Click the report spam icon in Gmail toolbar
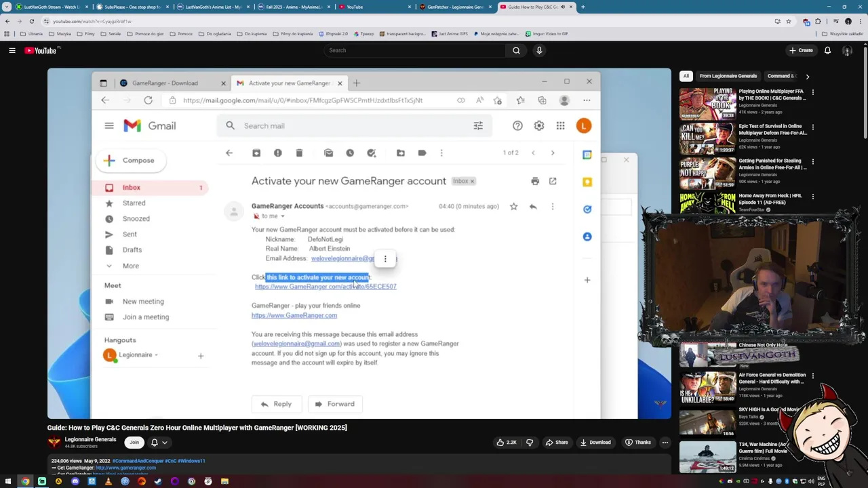The image size is (868, 488). (278, 153)
